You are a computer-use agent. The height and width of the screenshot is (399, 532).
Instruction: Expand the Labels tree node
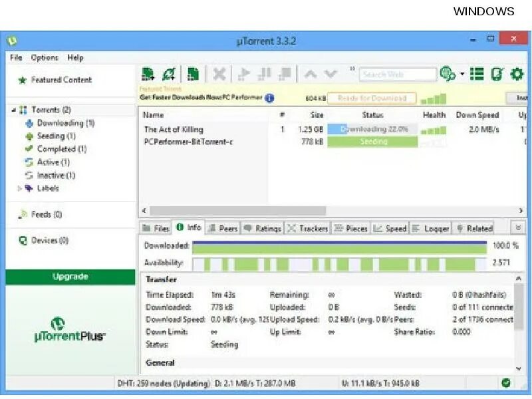coord(20,188)
